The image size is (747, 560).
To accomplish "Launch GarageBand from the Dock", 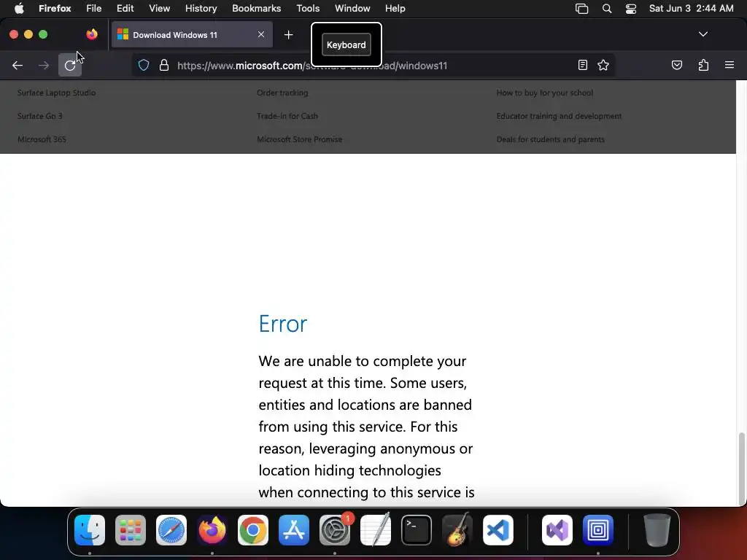I will 457,530.
